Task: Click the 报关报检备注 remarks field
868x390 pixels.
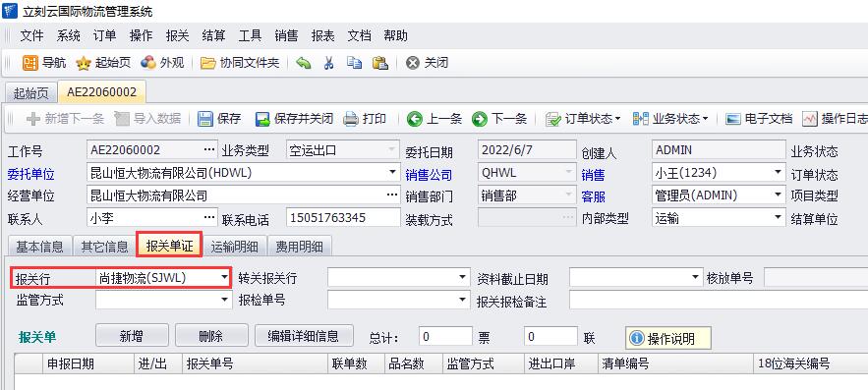Action: click(x=719, y=300)
